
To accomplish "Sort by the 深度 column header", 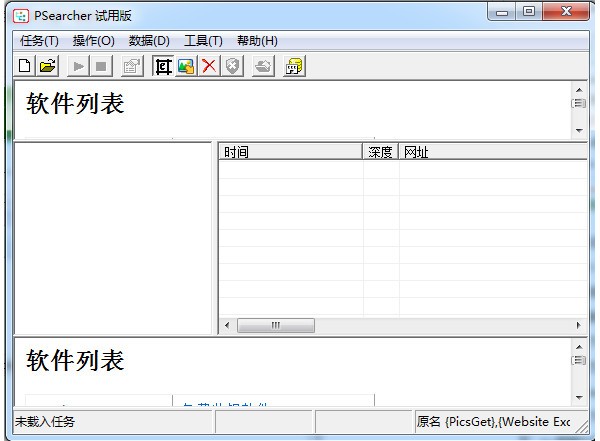I will (x=380, y=152).
